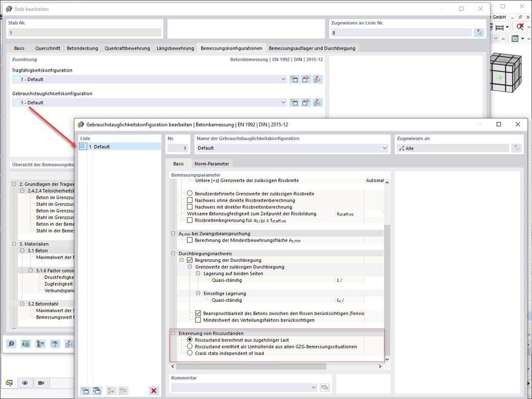
Task: Copy the selected configuration in Liste panel
Action: pos(97,390)
